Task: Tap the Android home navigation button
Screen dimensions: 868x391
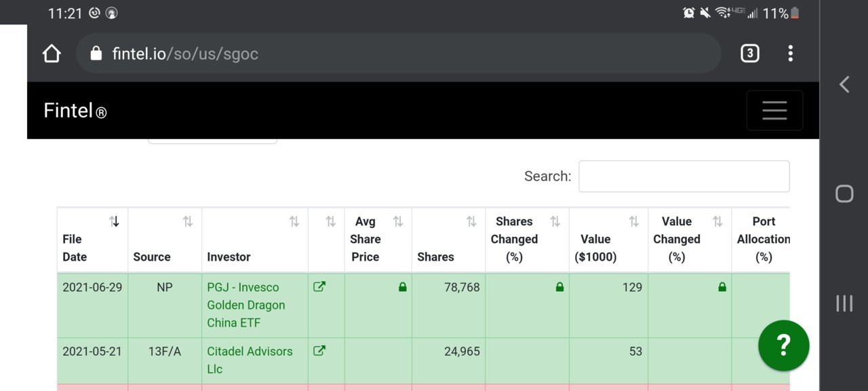Action: point(844,193)
